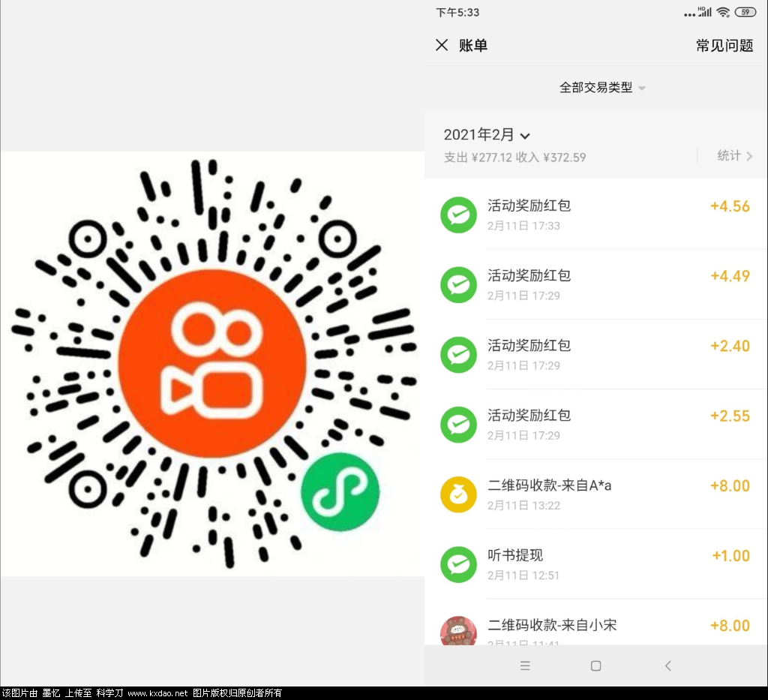Tap the amount +1.00 for 听书提现

[730, 556]
